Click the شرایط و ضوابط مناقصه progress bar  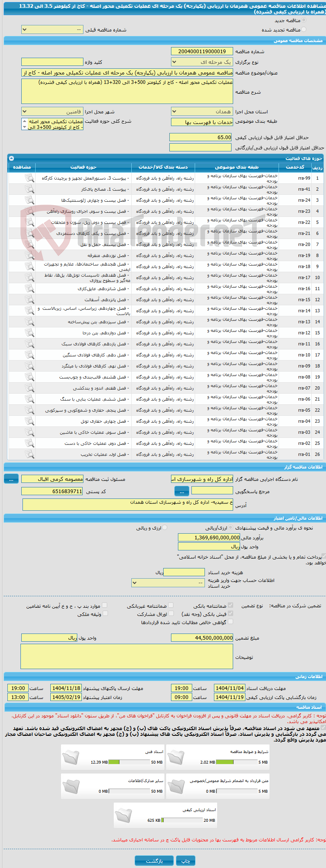pyautogui.click(x=237, y=762)
